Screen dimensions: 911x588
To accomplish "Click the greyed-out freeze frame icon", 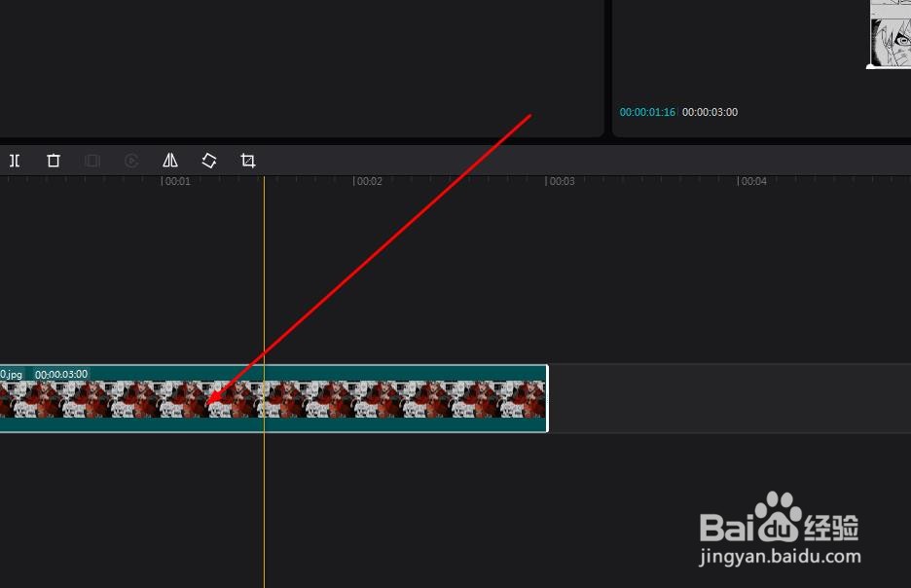I will [x=92, y=161].
